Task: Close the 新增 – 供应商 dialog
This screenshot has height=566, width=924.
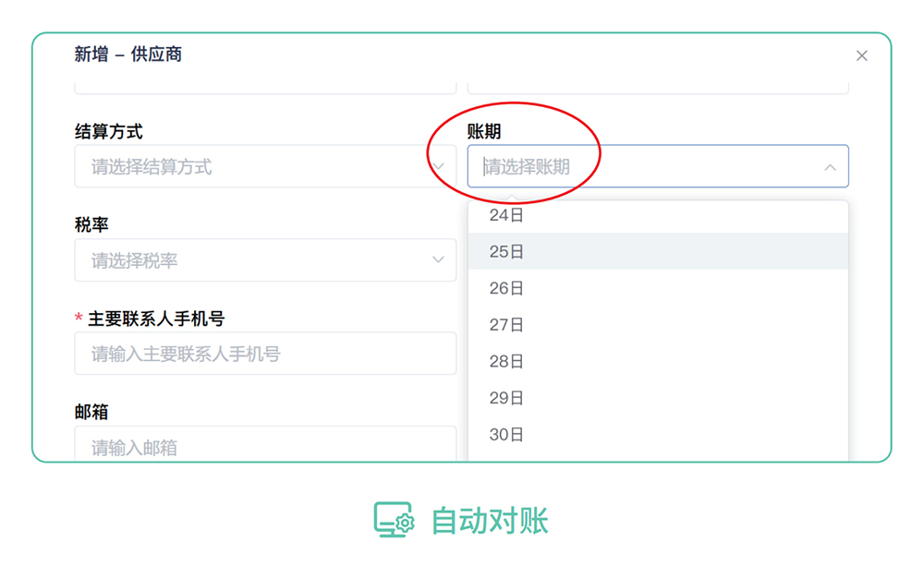Action: tap(862, 54)
